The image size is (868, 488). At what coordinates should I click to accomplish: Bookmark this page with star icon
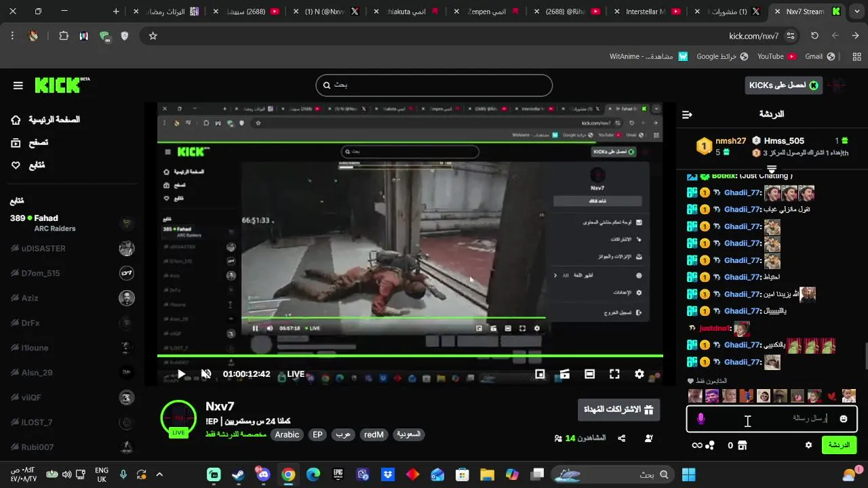coord(153,36)
